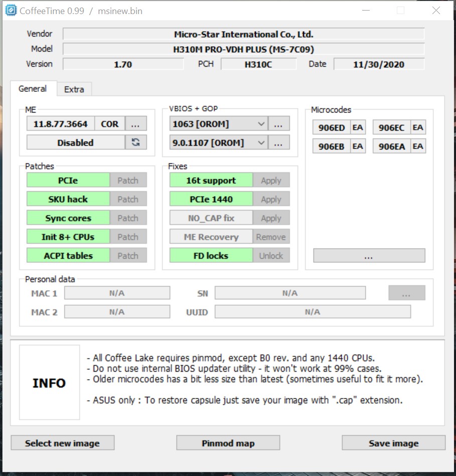Screen dimensions: 456x476
Task: Select microcode 906EA
Action: tap(391, 146)
